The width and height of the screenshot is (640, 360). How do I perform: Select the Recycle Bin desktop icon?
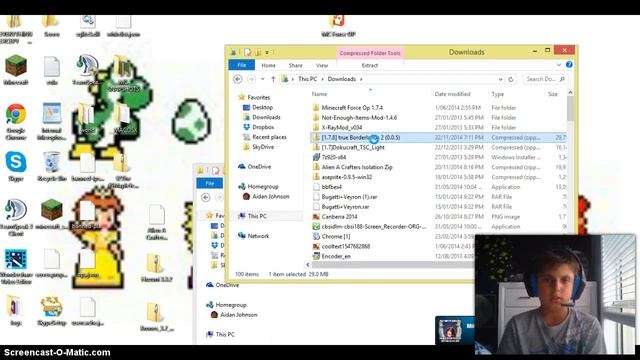(51, 166)
